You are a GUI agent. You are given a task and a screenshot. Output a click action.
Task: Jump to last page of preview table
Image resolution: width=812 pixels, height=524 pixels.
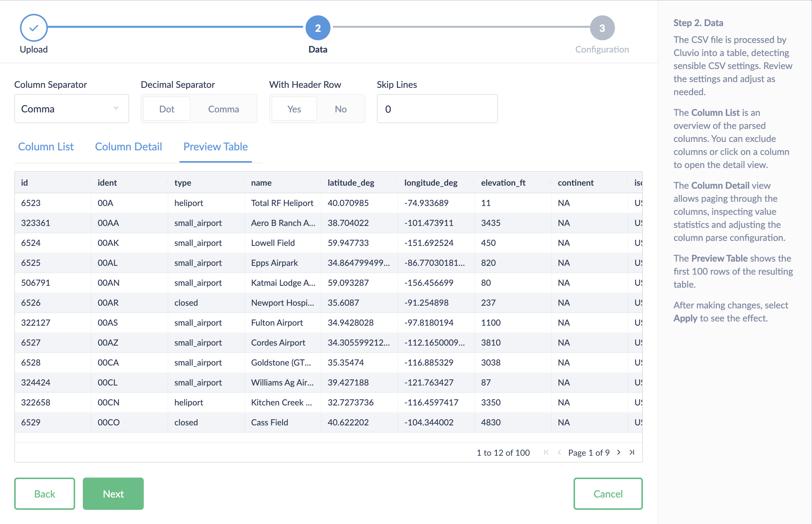[x=632, y=453]
